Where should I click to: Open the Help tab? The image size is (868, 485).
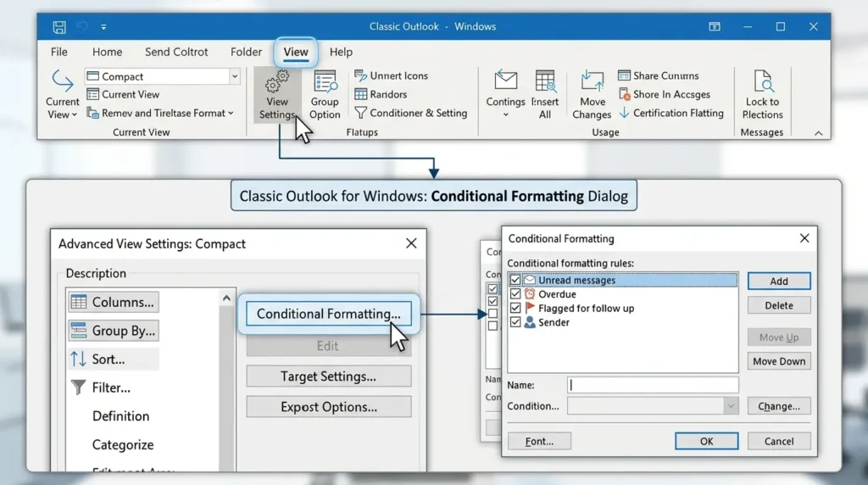click(341, 52)
